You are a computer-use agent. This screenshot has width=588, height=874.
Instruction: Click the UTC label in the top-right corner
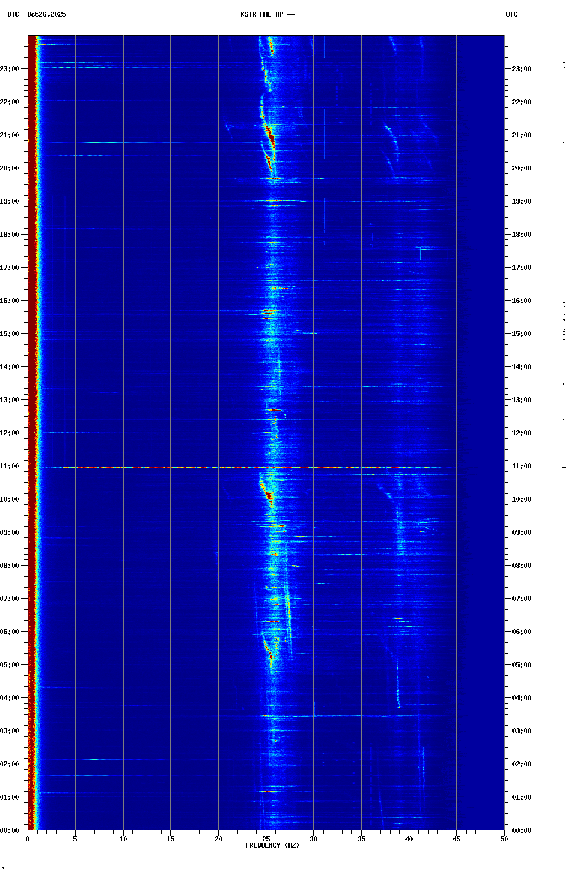tap(511, 14)
